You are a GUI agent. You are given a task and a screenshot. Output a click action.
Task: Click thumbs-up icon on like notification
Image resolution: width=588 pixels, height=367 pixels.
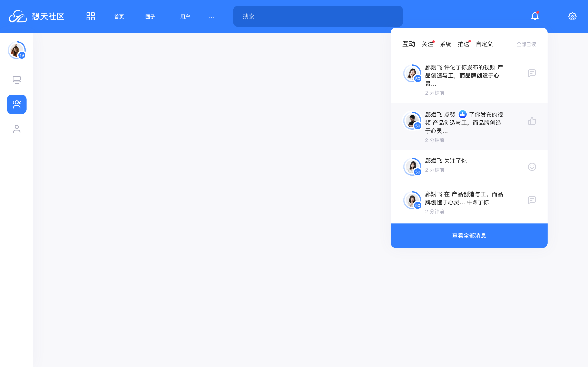532,121
